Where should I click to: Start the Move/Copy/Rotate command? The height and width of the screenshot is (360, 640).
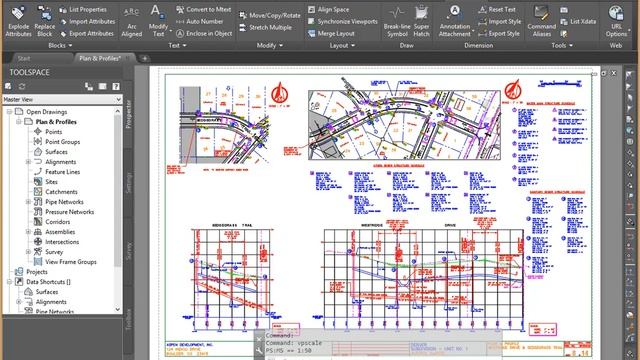[x=269, y=16]
